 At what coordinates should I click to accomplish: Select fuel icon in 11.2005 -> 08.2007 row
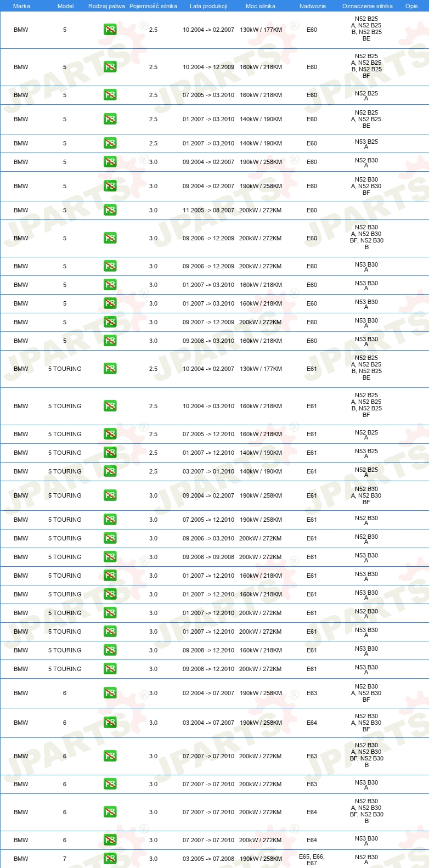click(110, 210)
